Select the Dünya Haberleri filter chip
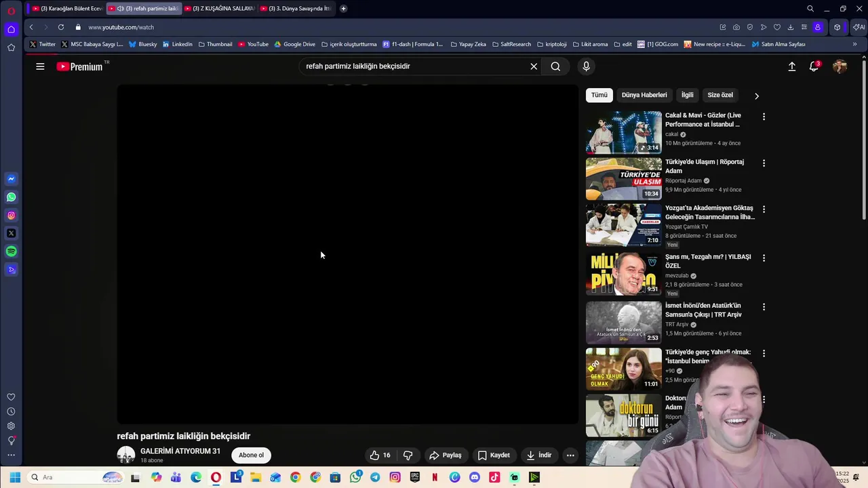This screenshot has width=868, height=488. coord(644,95)
